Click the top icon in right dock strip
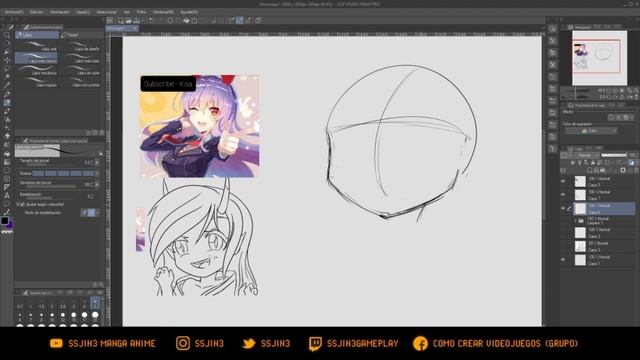Viewport: 640px width, 360px height. pyautogui.click(x=553, y=29)
